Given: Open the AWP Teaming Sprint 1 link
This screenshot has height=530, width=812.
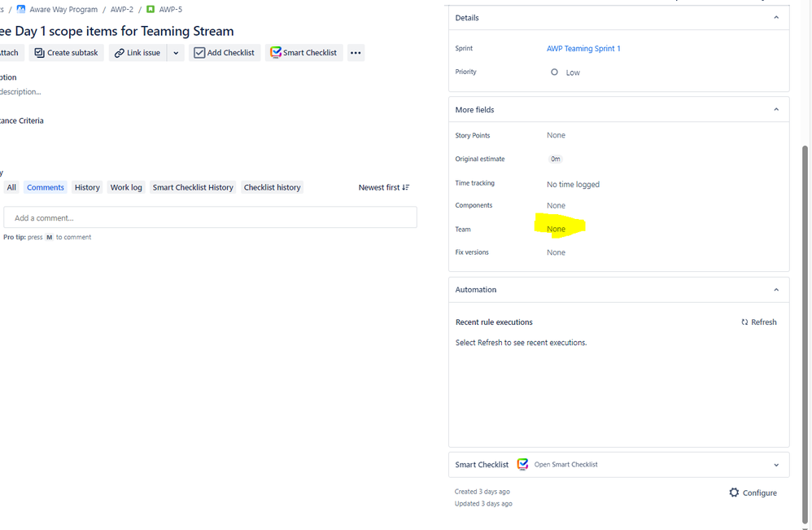Looking at the screenshot, I should pyautogui.click(x=583, y=48).
